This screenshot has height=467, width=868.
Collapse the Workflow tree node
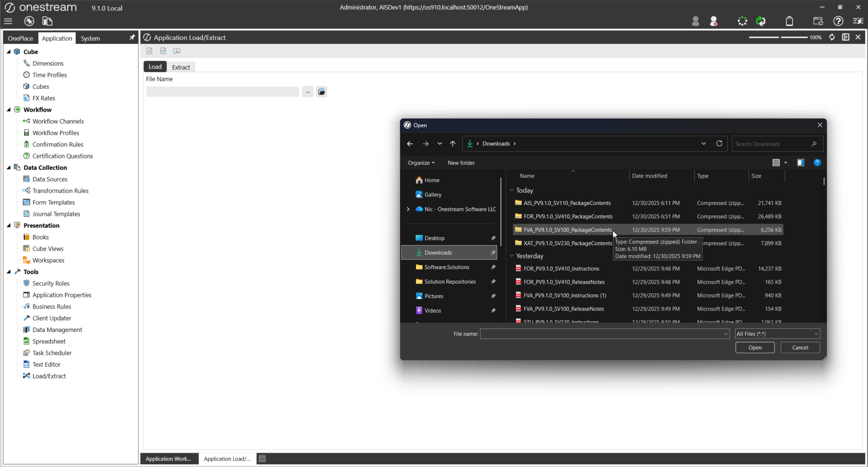9,110
